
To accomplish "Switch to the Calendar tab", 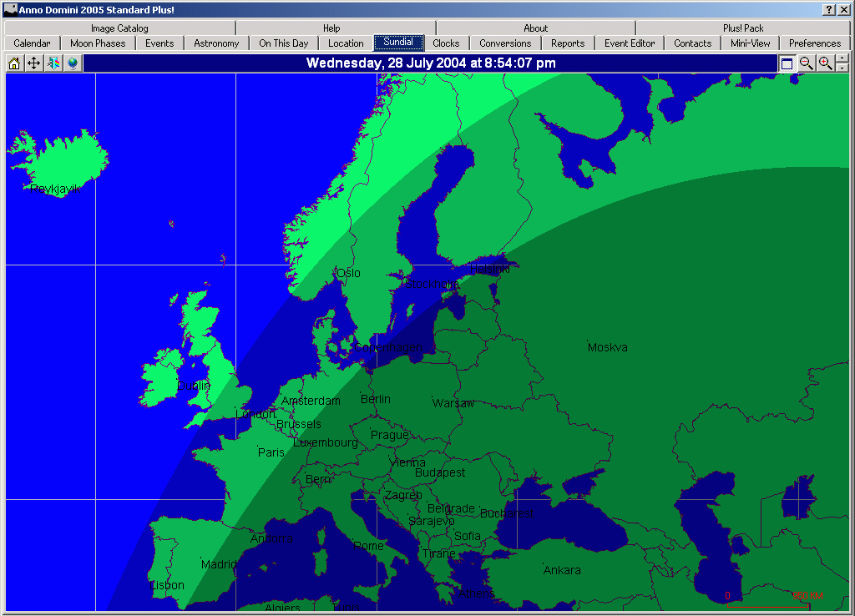I will [x=33, y=43].
